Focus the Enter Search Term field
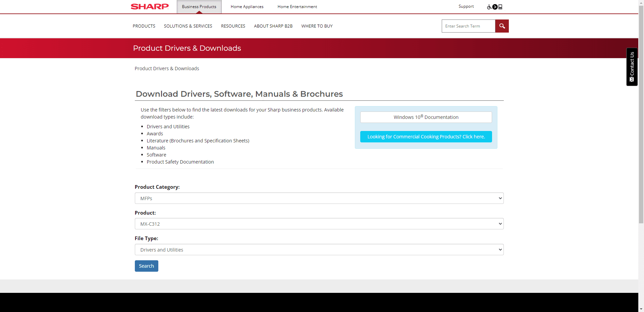This screenshot has height=312, width=644. tap(468, 26)
